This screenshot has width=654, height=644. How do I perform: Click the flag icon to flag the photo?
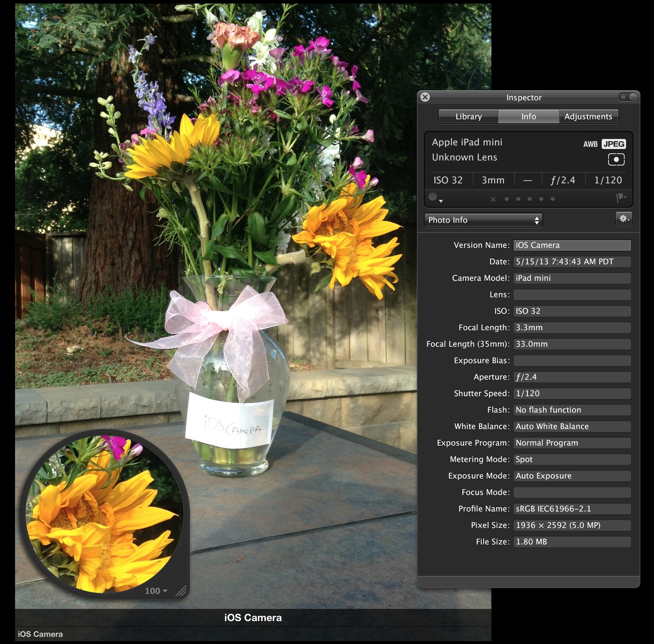coord(621,197)
